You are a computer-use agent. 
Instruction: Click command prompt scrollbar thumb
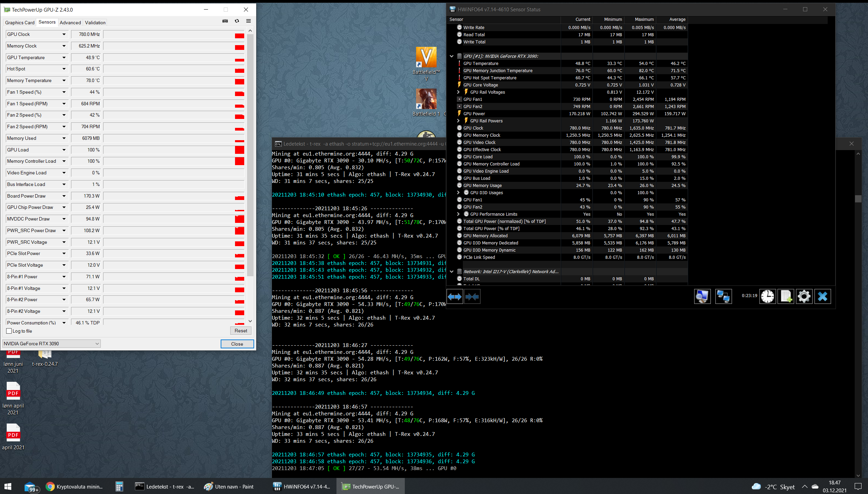click(x=858, y=199)
